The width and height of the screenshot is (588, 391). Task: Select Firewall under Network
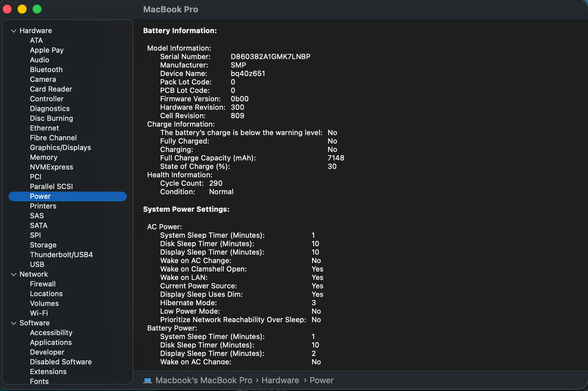(x=43, y=284)
